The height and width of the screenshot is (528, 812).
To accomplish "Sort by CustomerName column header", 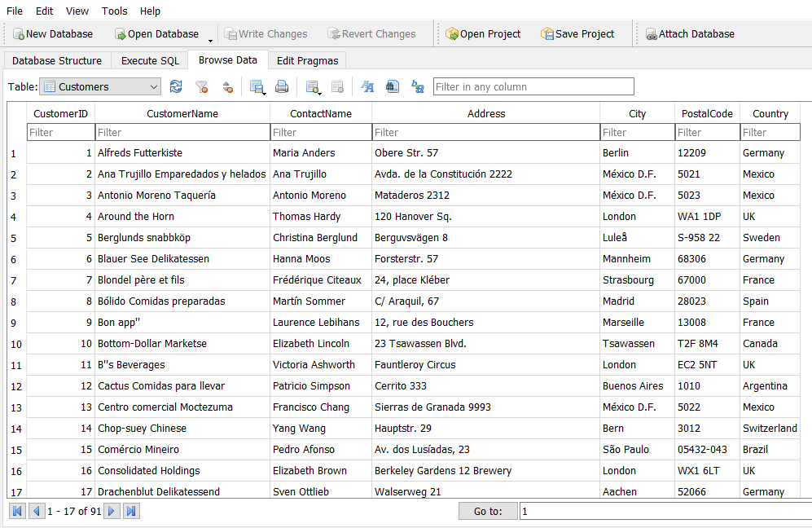I will click(182, 113).
